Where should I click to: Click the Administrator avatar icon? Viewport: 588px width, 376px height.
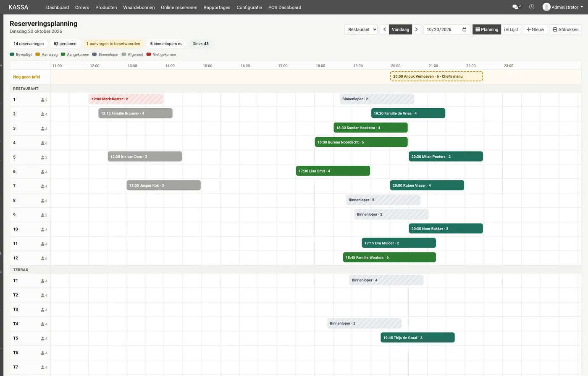(546, 7)
